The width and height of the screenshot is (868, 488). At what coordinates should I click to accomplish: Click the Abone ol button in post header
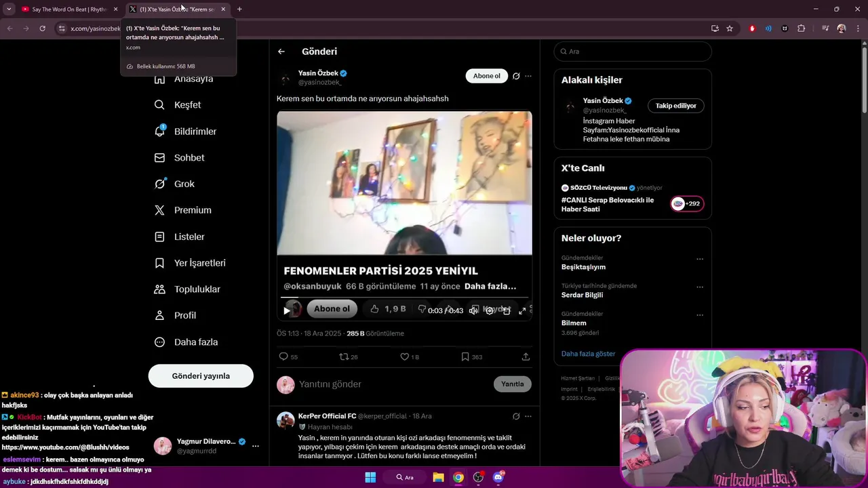tap(486, 76)
